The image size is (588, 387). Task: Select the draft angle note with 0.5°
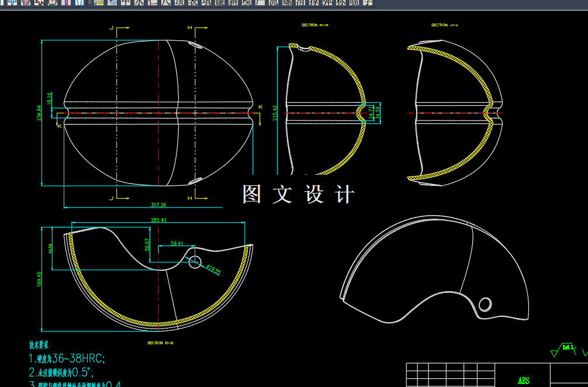click(x=61, y=372)
